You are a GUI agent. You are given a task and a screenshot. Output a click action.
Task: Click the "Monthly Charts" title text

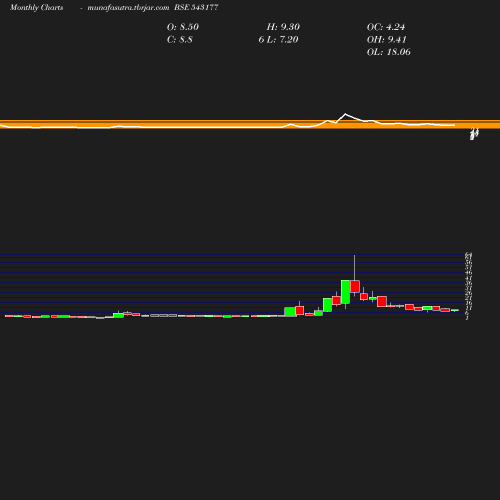pyautogui.click(x=36, y=8)
